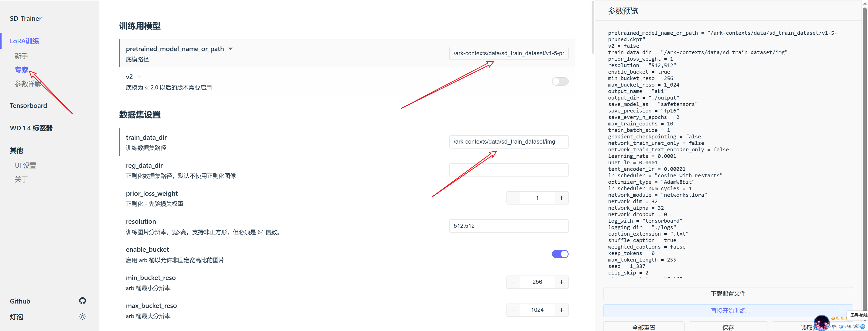Expand pretrained_model_name_or_path dropdown arrow

[231, 49]
